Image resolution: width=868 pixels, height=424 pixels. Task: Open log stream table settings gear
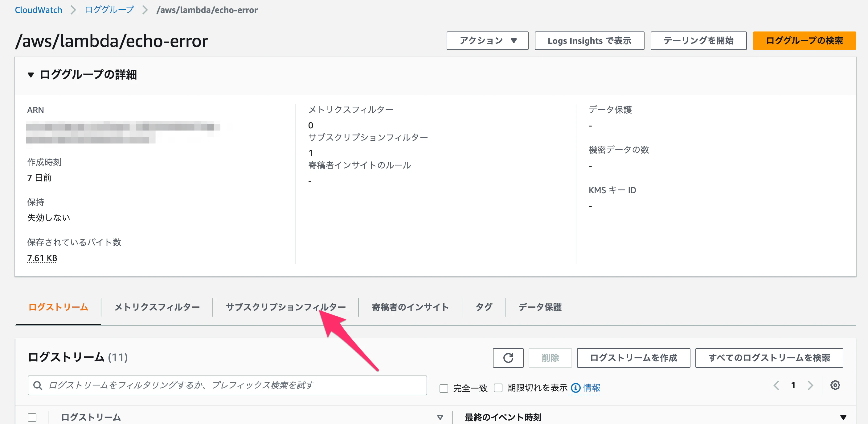click(x=835, y=385)
